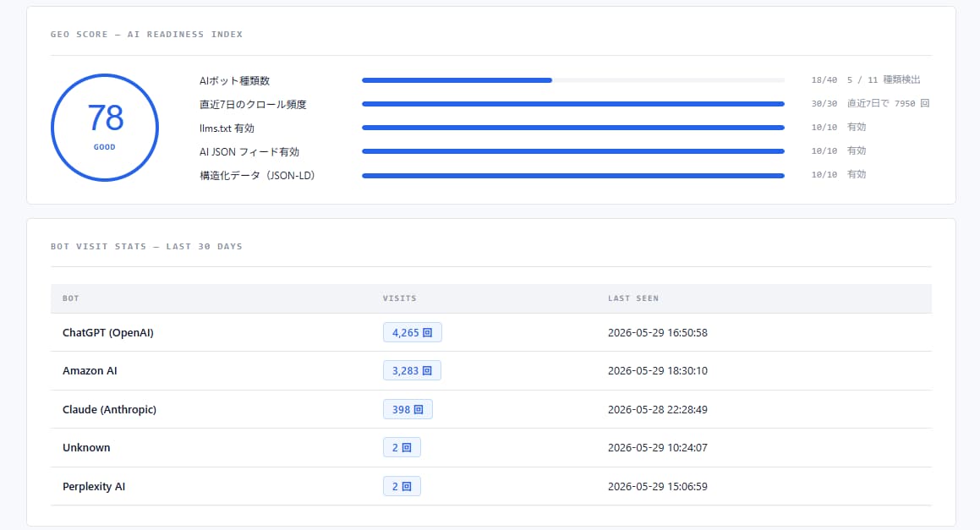Viewport: 980px width, 530px height.
Task: Click the AIボット種類数 label
Action: click(234, 80)
